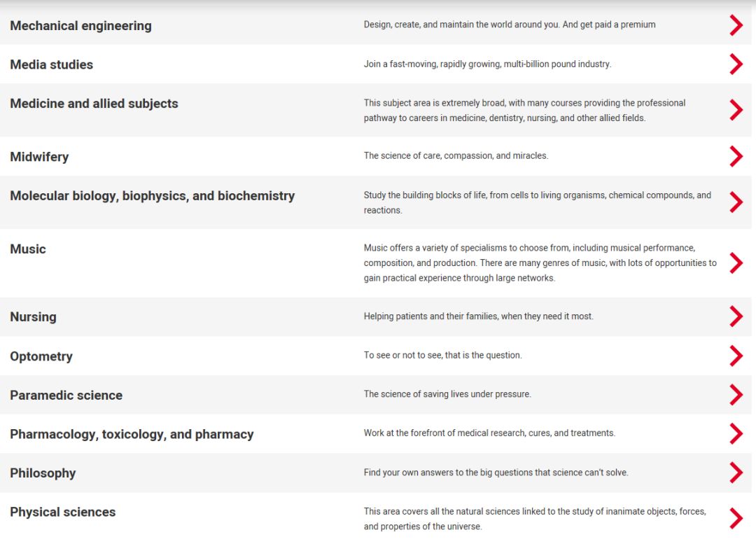Viewport: 756px width, 544px height.
Task: Open the Nursing subject title
Action: (34, 317)
